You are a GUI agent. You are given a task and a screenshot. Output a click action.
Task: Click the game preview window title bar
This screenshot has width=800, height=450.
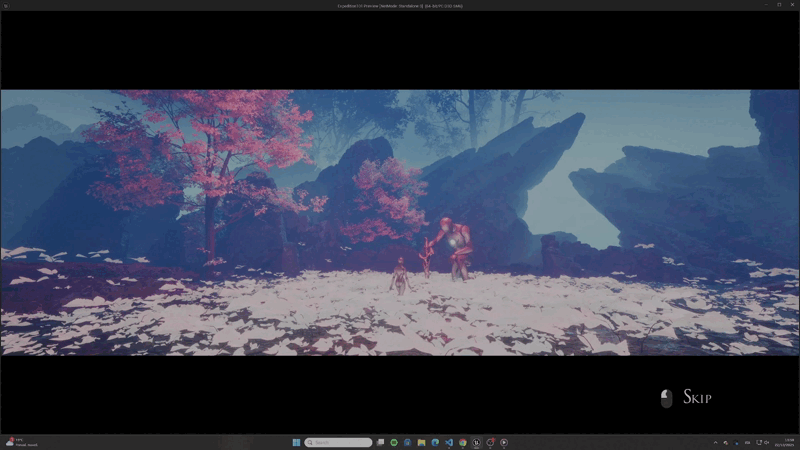[x=400, y=5]
